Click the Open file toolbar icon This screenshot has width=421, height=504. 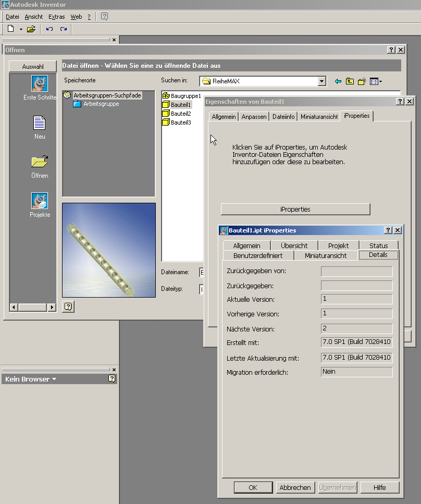(x=31, y=29)
